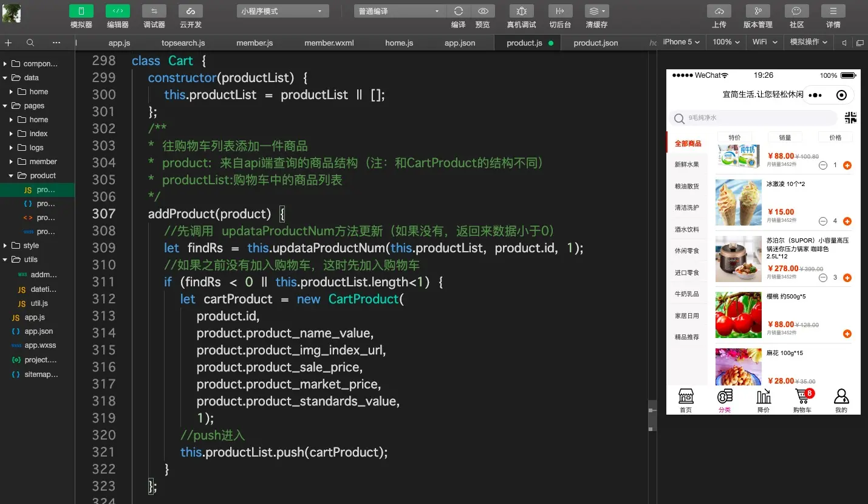This screenshot has height=504, width=868.
Task: Switch to app.js tab
Action: 119,43
